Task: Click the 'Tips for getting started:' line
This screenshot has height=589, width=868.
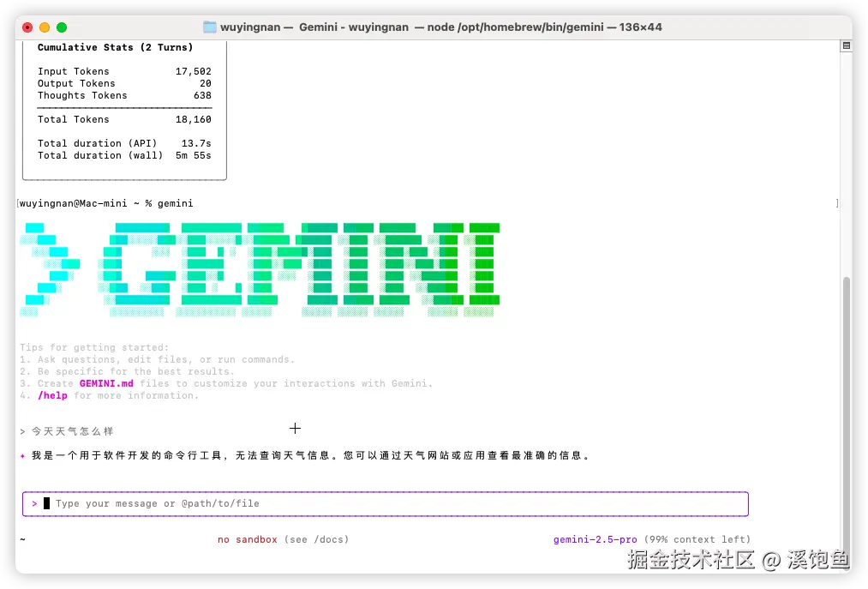Action: tap(94, 347)
